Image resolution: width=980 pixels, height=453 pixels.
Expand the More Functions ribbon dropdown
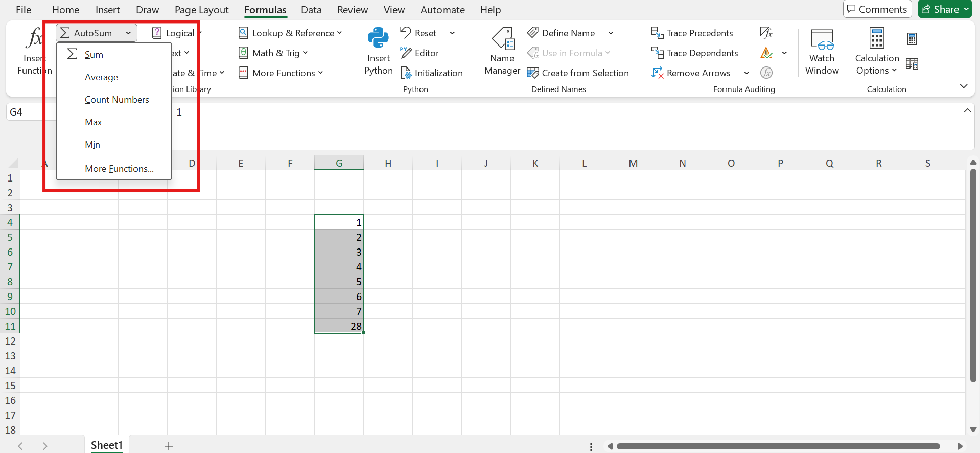(281, 73)
